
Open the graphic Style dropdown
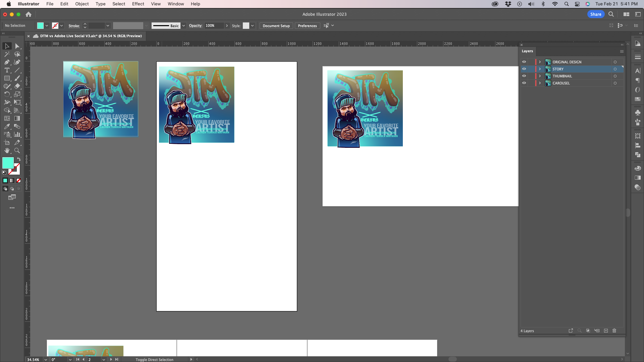[252, 26]
